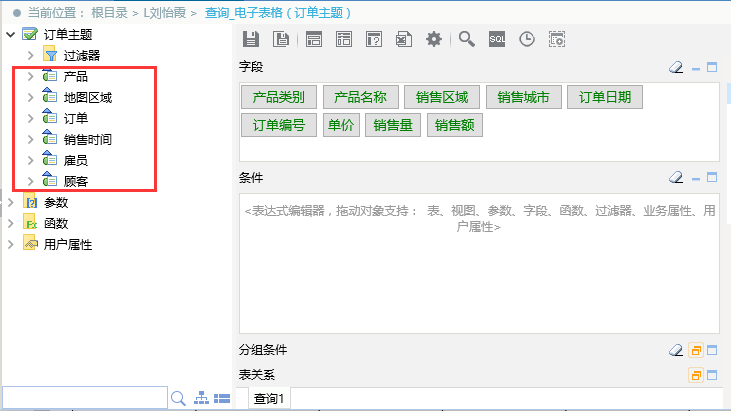Image resolution: width=731 pixels, height=411 pixels.
Task: Switch to list view icon
Action: [x=222, y=398]
